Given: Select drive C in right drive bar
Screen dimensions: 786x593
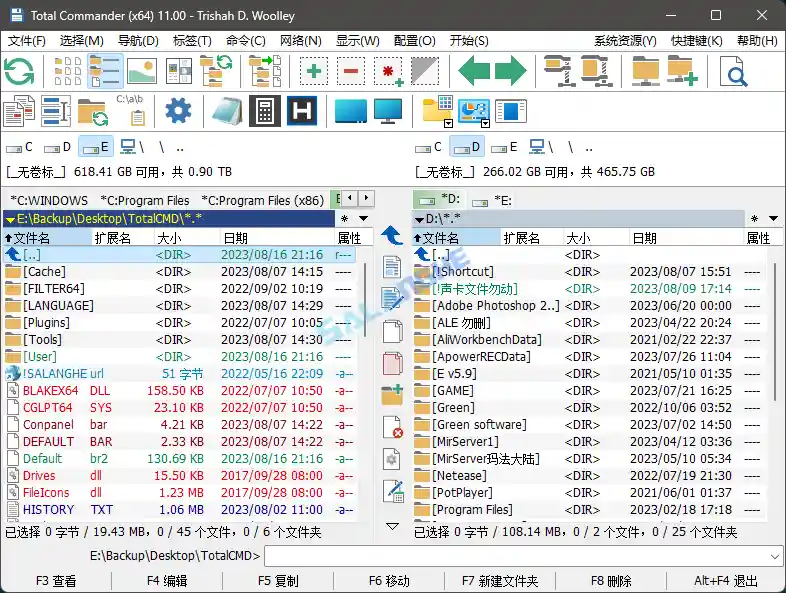Looking at the screenshot, I should point(429,147).
